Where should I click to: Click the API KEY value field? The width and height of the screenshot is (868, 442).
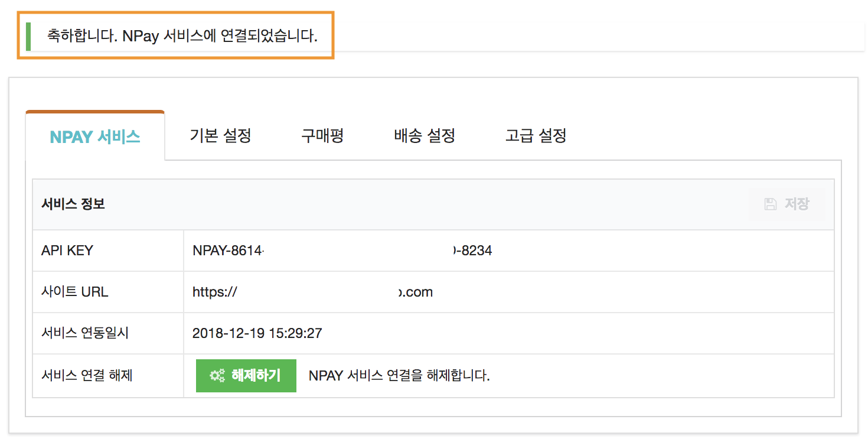[342, 251]
